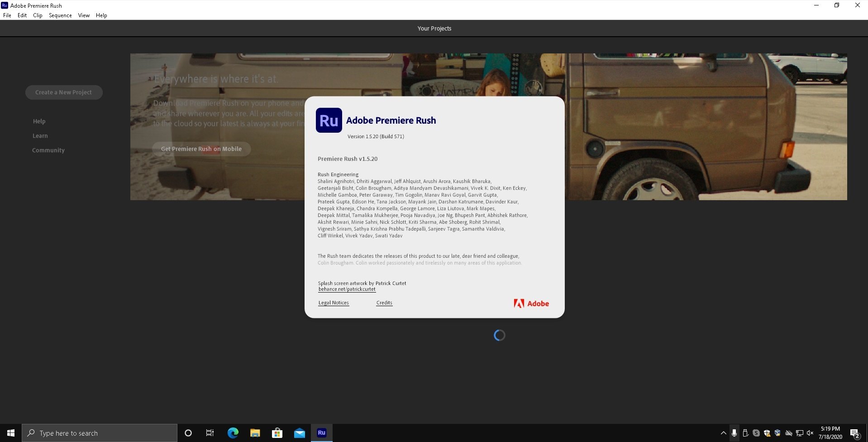Image resolution: width=868 pixels, height=442 pixels.
Task: Click the Version 1.5.20 (Build 571) text
Action: click(x=376, y=136)
